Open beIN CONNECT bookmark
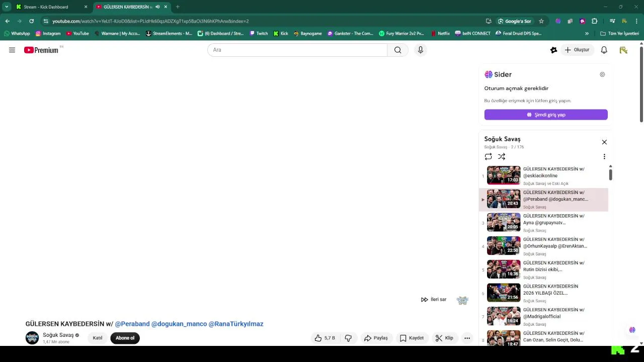This screenshot has width=644, height=362. 473,34
